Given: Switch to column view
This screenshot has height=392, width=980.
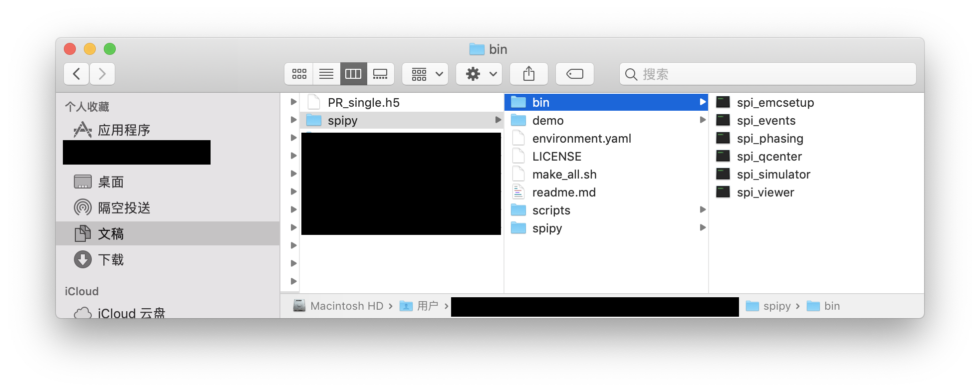Looking at the screenshot, I should click(353, 74).
